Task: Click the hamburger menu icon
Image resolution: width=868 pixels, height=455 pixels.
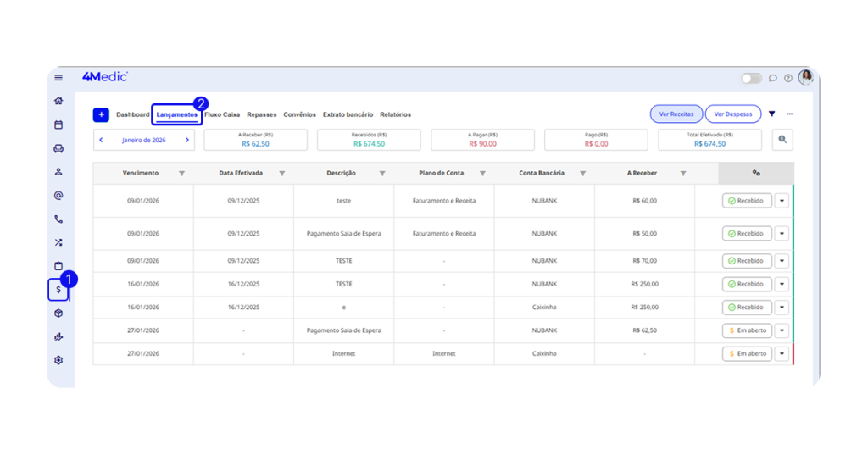Action: point(58,78)
